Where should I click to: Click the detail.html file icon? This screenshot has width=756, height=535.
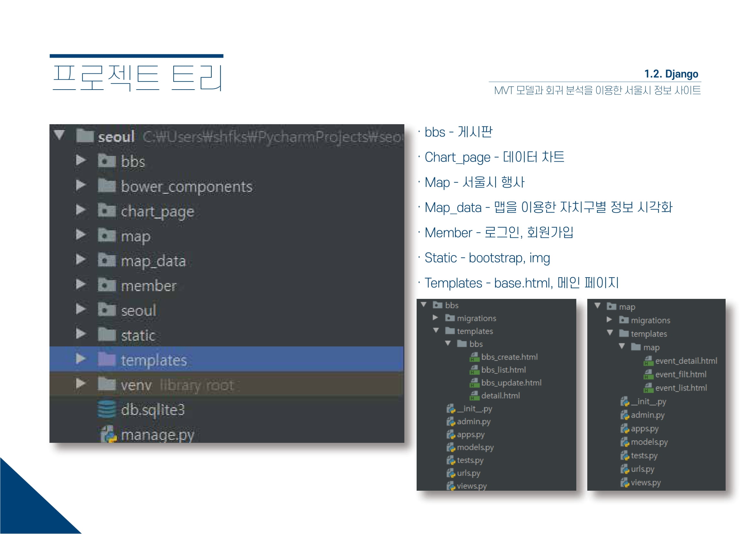coord(474,396)
